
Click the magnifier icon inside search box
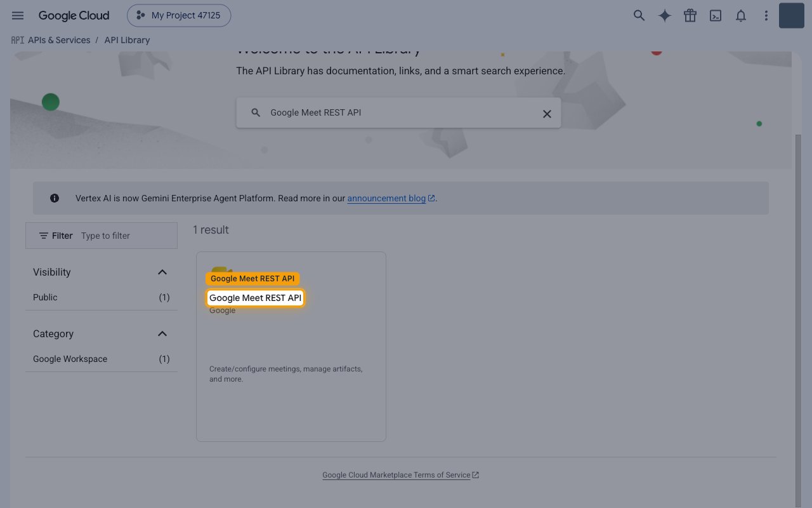(256, 113)
